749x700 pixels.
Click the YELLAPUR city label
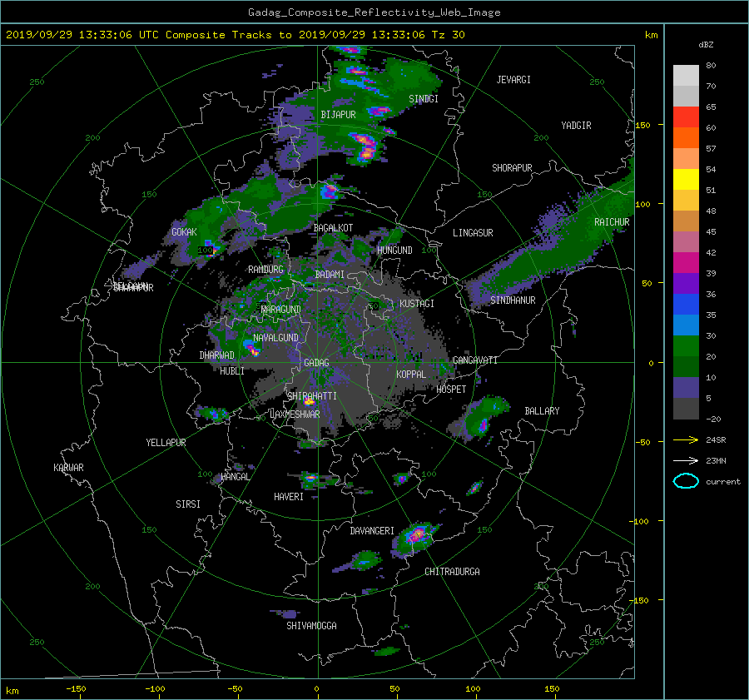[x=166, y=443]
